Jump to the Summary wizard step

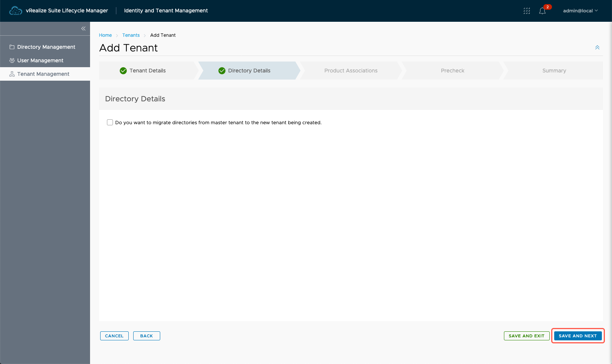click(x=554, y=71)
